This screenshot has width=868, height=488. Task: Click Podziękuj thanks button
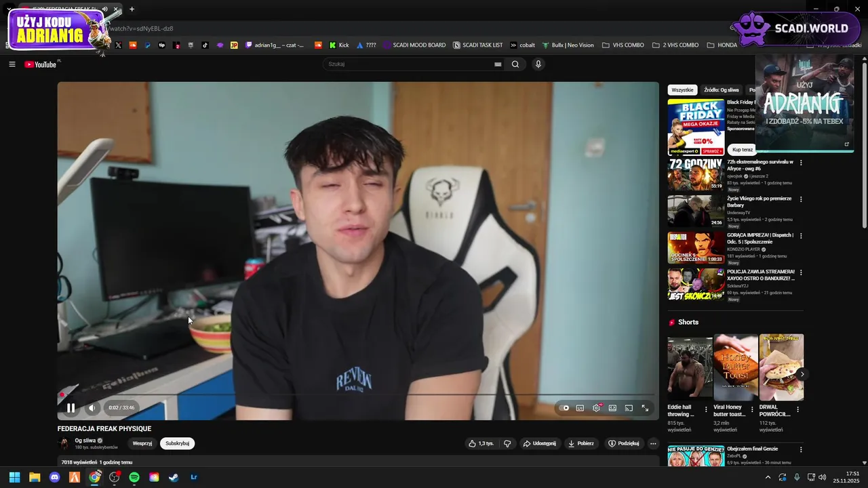point(624,443)
